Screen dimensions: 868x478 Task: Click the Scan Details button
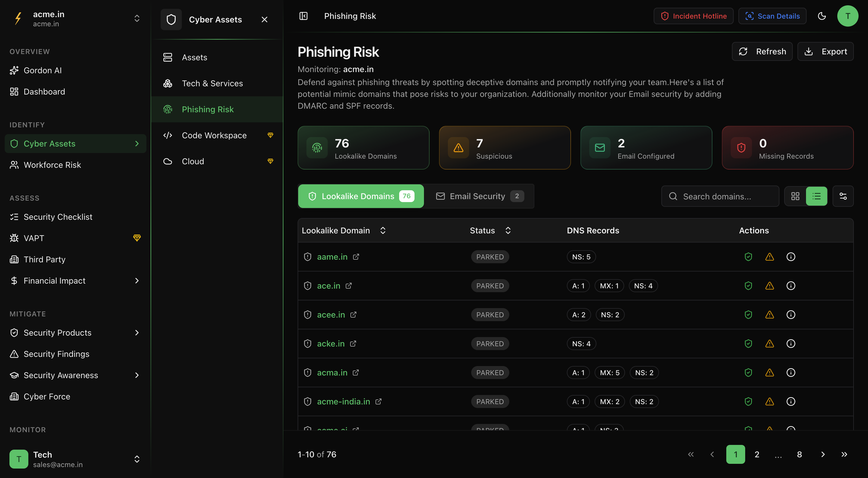(772, 16)
